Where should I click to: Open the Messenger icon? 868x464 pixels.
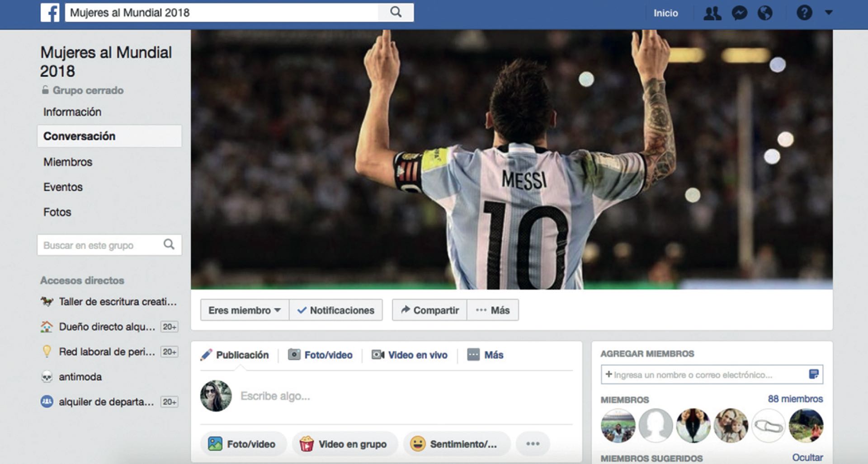[x=739, y=13]
